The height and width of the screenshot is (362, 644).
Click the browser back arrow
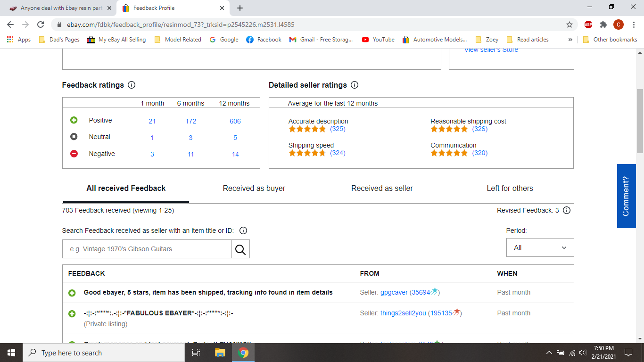point(10,25)
